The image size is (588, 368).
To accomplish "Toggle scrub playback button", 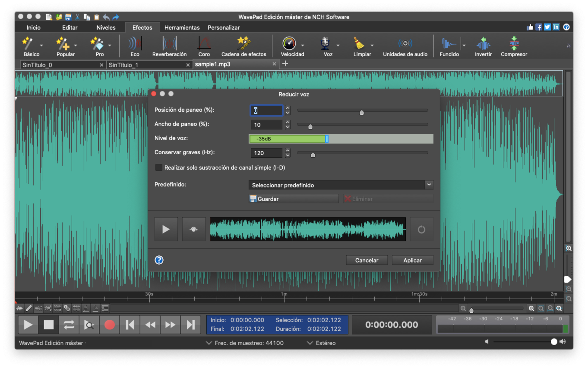I will click(89, 325).
